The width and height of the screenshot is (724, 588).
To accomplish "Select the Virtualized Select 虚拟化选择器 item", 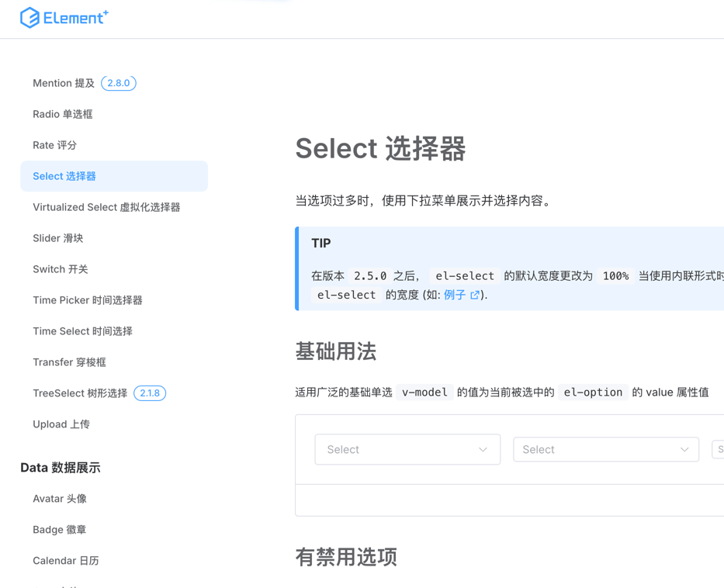I will coord(106,207).
